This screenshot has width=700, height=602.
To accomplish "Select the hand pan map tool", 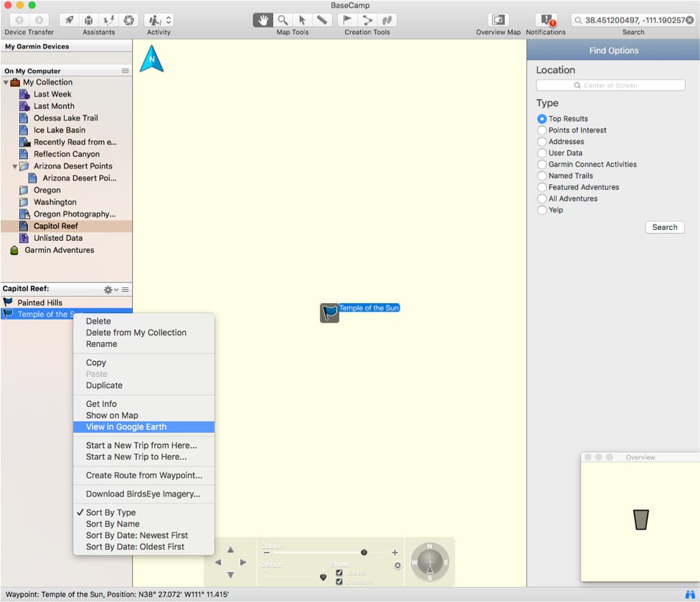I will pos(263,20).
